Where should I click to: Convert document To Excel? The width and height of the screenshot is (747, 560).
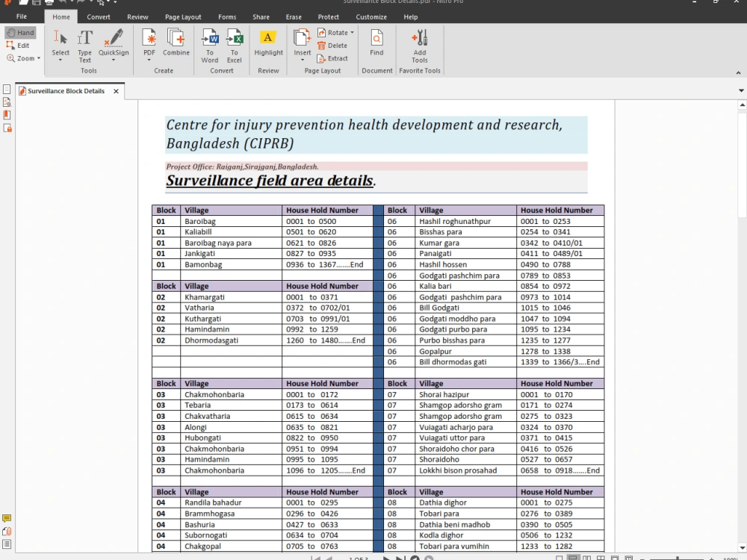pyautogui.click(x=234, y=46)
